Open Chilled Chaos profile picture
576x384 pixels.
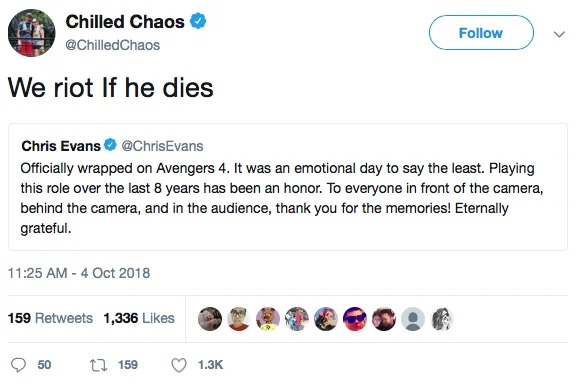[32, 33]
